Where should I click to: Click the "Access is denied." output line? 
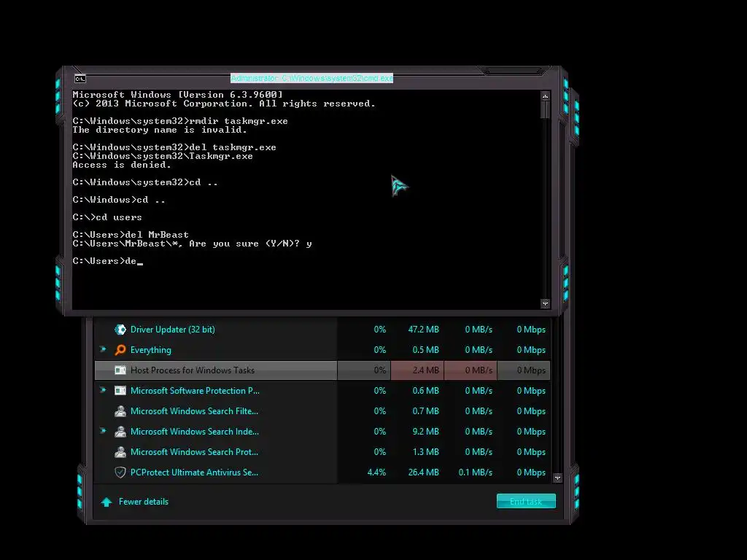point(122,165)
